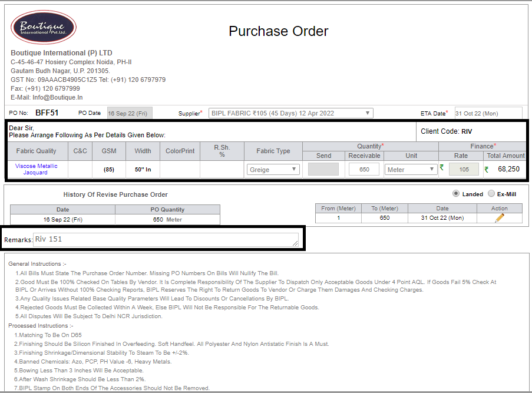
Task: Click instruction Matching To Be On D65
Action: 48,335
